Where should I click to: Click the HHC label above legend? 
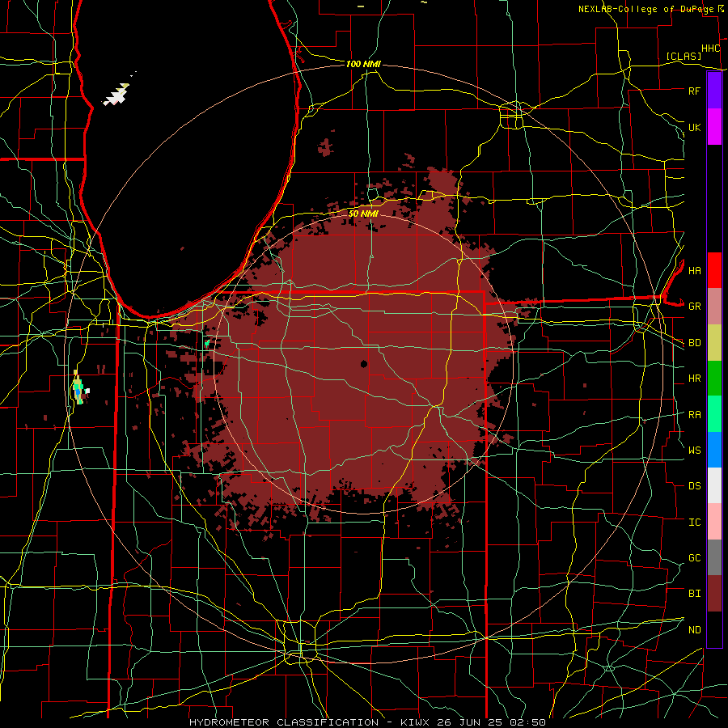click(x=710, y=49)
